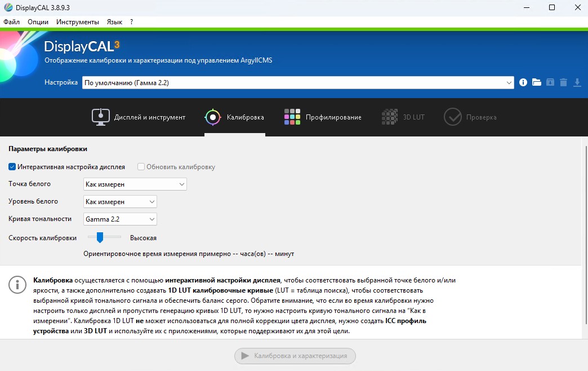Click the monitor icon of Дисплей и инструмент
This screenshot has width=588, height=371.
pos(101,117)
